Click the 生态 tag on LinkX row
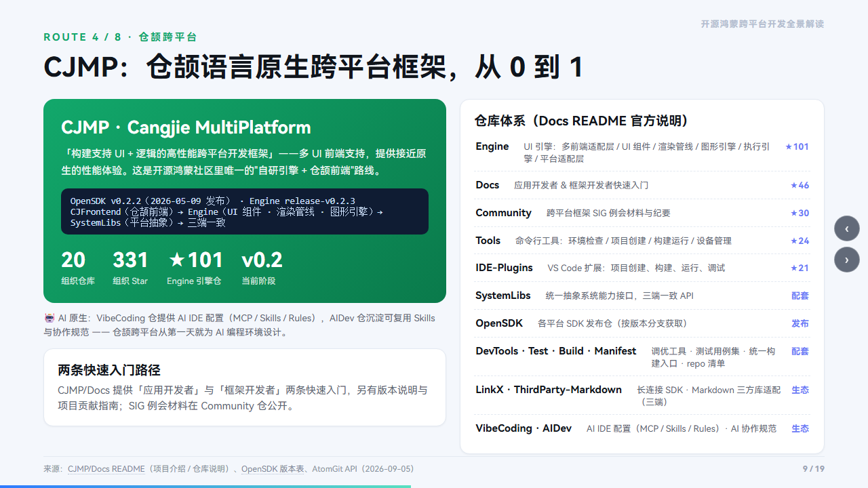The width and height of the screenshot is (868, 488). pyautogui.click(x=800, y=390)
